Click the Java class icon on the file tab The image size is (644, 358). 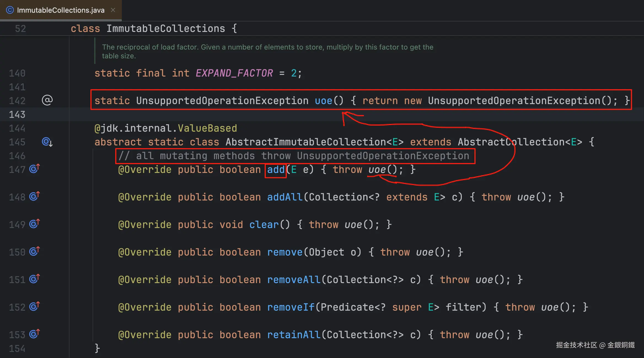coord(10,10)
